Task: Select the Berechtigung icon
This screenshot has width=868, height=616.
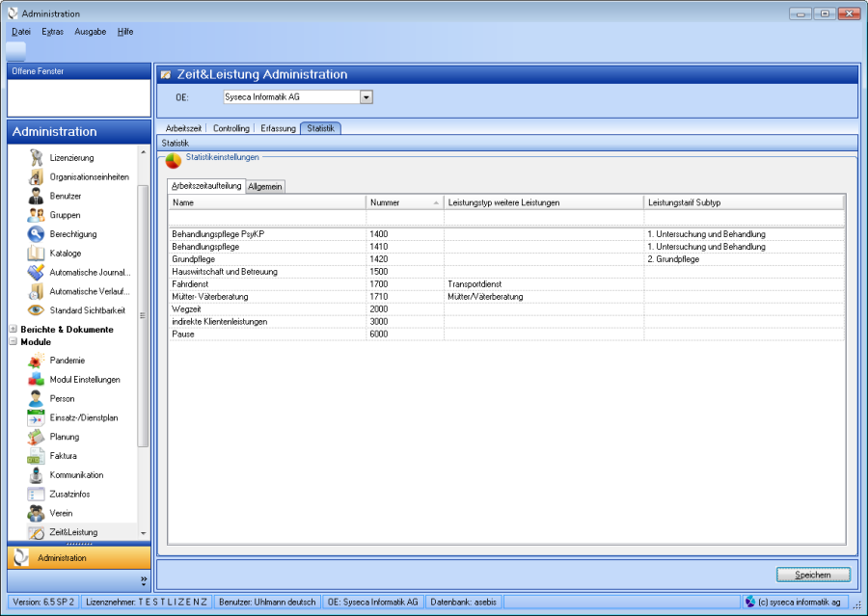Action: point(36,234)
